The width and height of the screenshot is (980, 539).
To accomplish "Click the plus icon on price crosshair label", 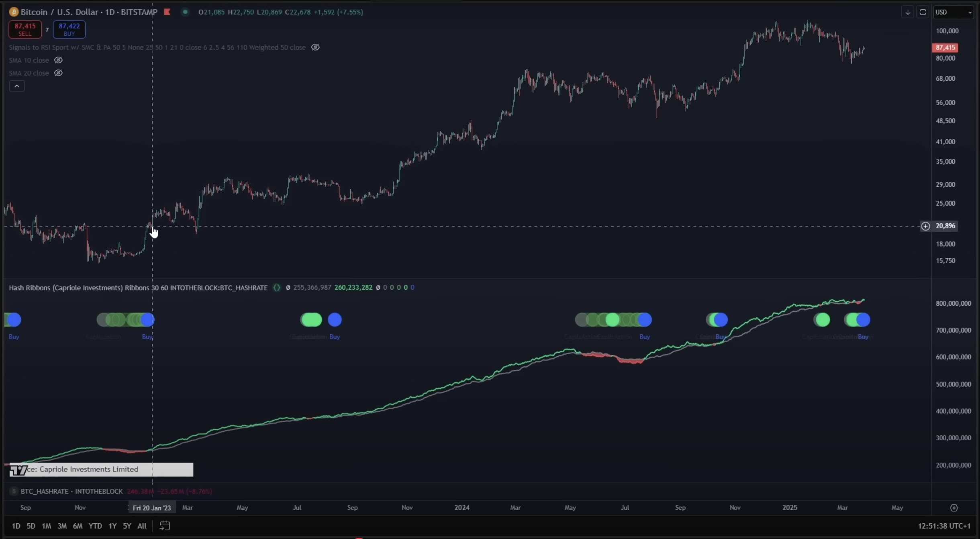I will point(925,226).
